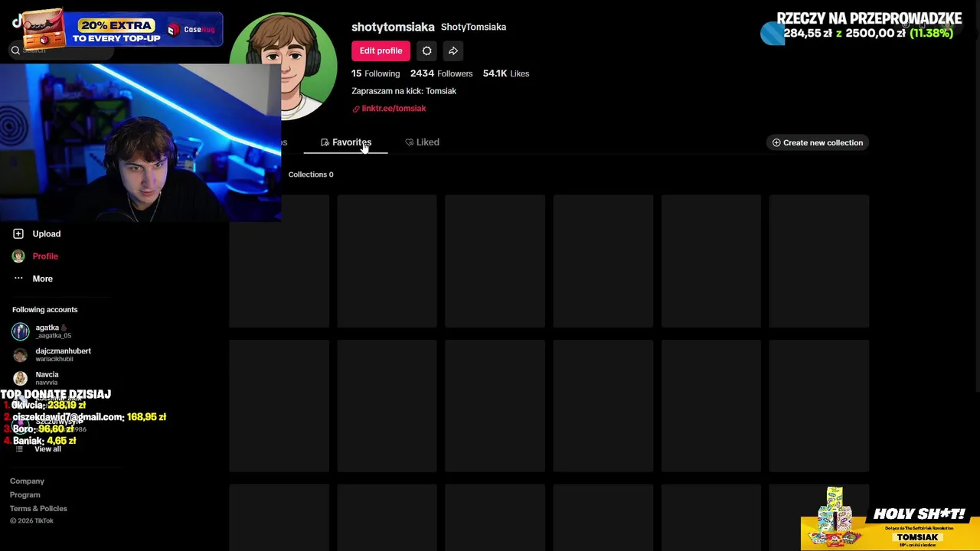Screen dimensions: 980x551
Task: Open the linktr.ee/tomsiak link
Action: tap(394, 109)
